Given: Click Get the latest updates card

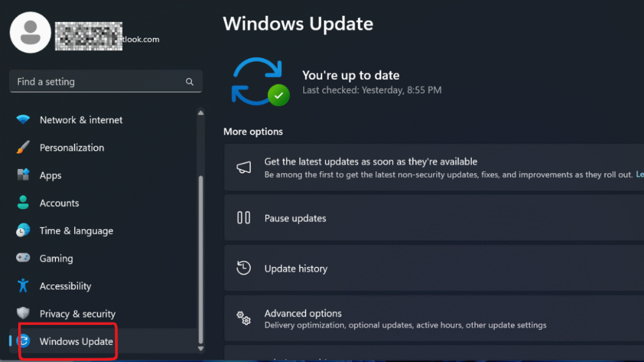Looking at the screenshot, I should 434,167.
